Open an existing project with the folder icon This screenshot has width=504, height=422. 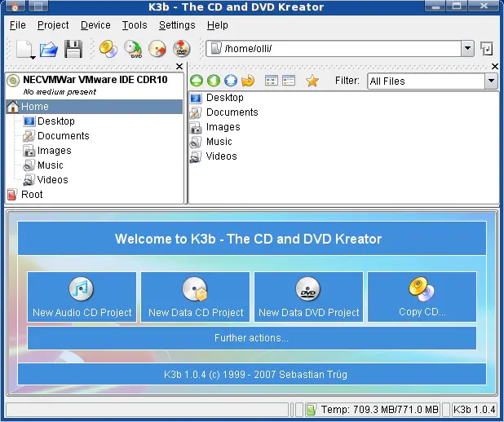coord(49,49)
